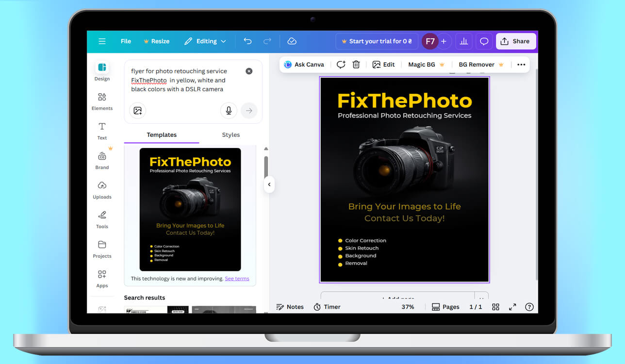Image resolution: width=625 pixels, height=364 pixels.
Task: Apply the Magic BG tool
Action: coord(427,65)
